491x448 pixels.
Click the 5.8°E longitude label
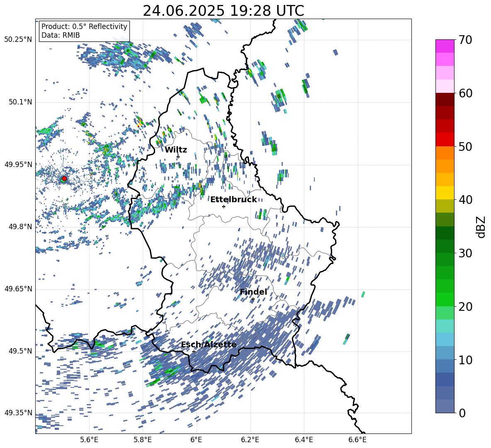pos(143,440)
